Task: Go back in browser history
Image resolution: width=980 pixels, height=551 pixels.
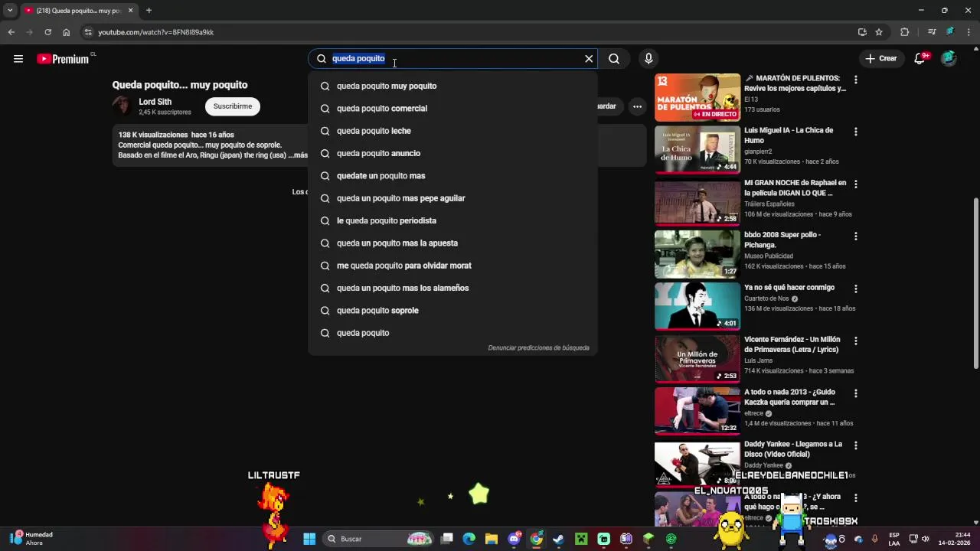Action: click(x=11, y=32)
